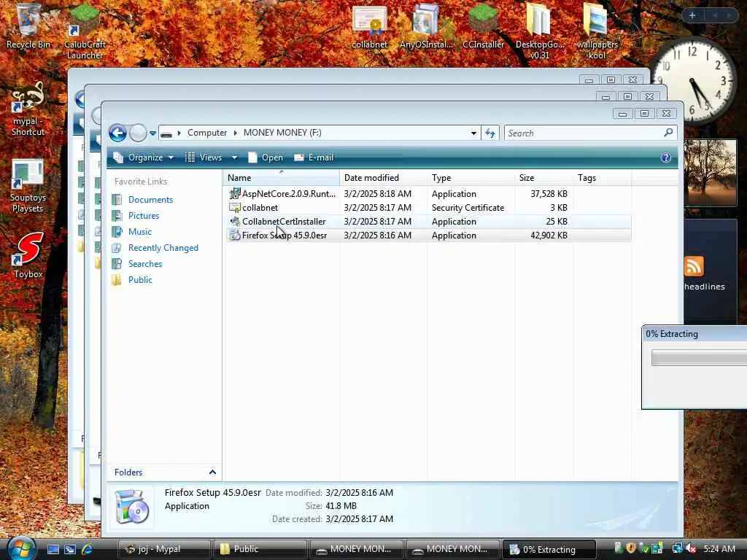Launch Internet Explorer from quick launch
The height and width of the screenshot is (560, 747).
click(88, 549)
